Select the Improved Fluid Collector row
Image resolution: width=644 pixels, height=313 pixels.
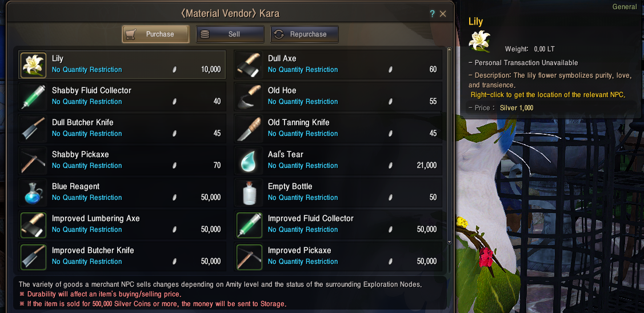click(x=338, y=224)
